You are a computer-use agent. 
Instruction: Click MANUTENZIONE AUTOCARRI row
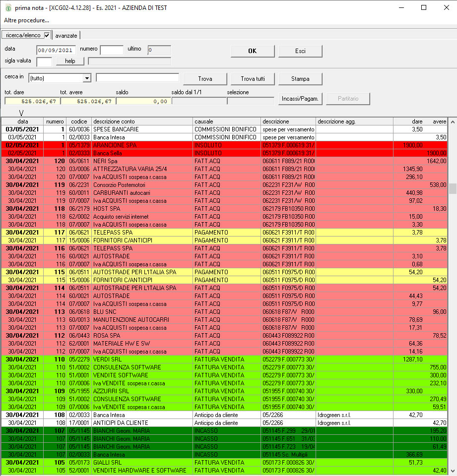224,320
